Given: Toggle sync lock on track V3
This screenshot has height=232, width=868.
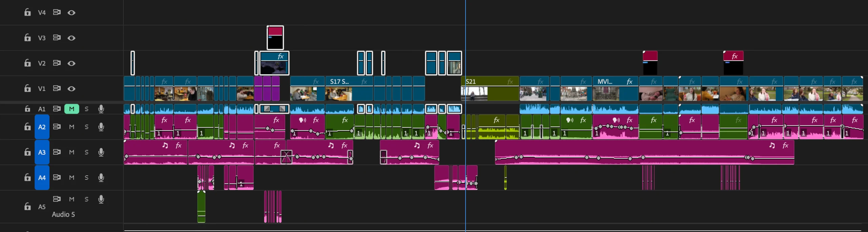Looking at the screenshot, I should (57, 38).
